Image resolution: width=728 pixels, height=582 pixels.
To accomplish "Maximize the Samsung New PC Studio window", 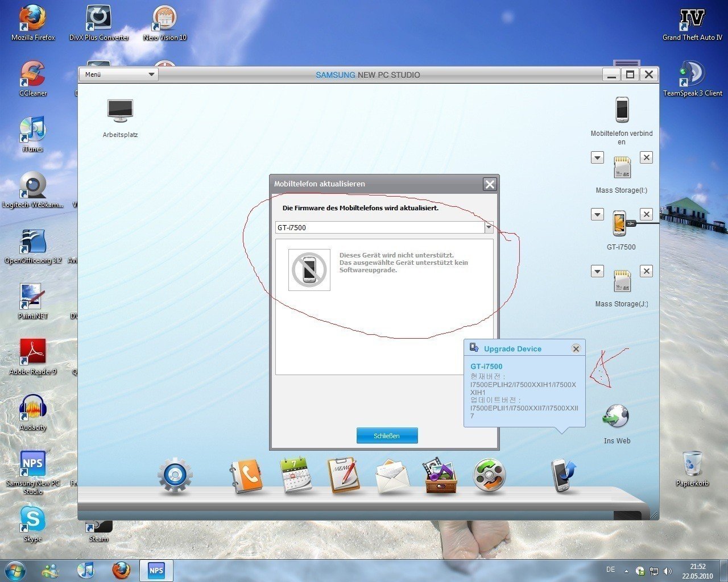I will click(x=630, y=74).
